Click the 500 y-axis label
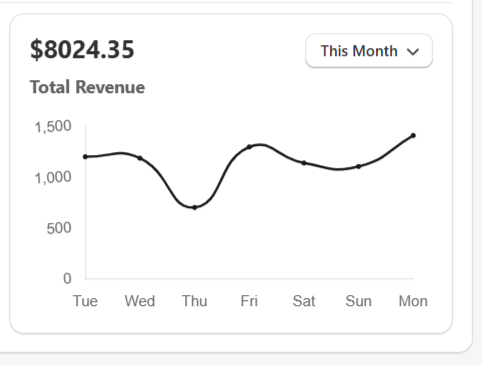The image size is (482, 365). 59,228
